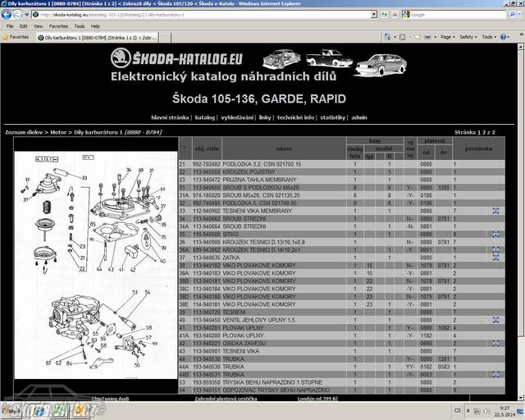525x420 pixels.
Task: Expand the Print dropdown arrow
Action: (x=436, y=37)
